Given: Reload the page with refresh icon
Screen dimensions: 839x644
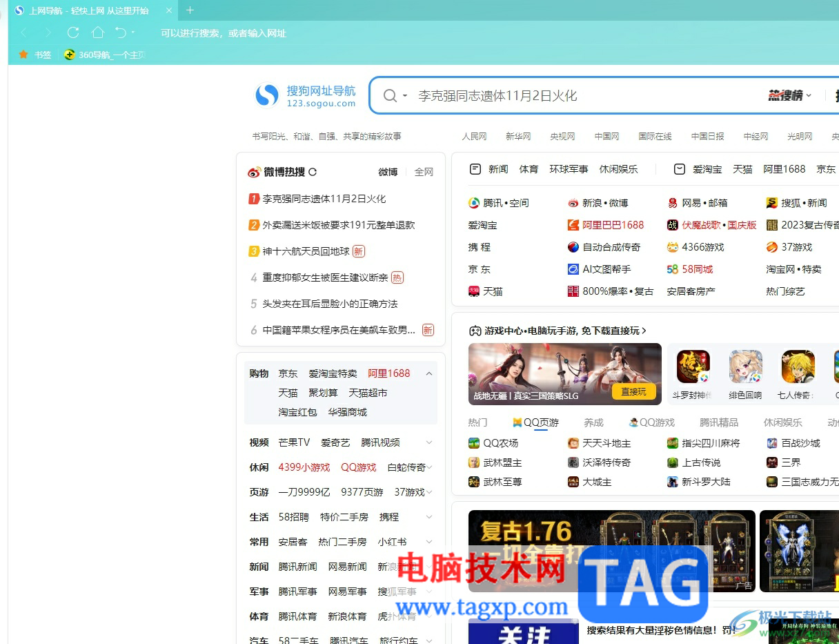Looking at the screenshot, I should click(x=73, y=32).
